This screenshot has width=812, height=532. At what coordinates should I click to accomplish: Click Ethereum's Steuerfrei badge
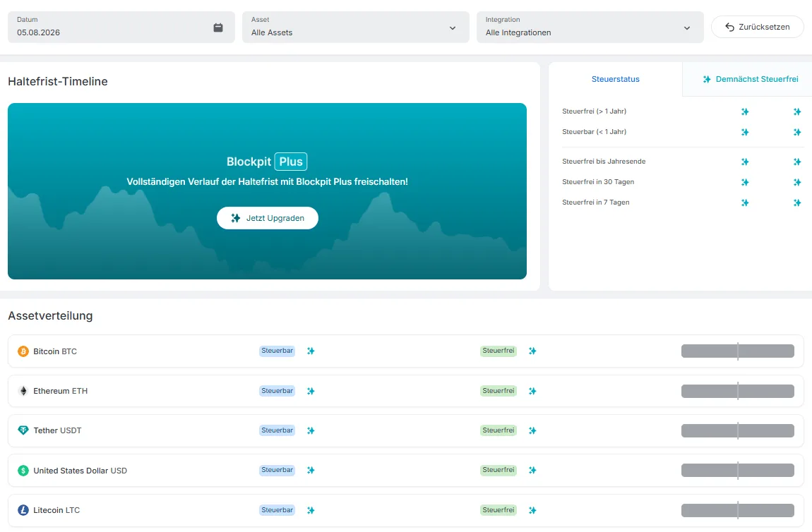[498, 391]
